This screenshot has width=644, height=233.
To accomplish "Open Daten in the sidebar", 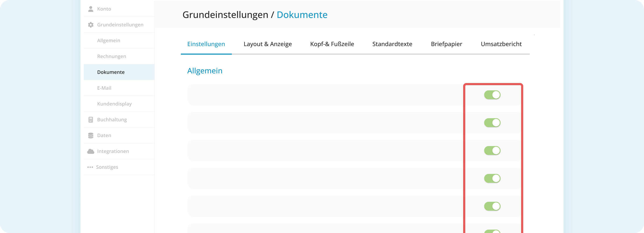I will click(119, 135).
